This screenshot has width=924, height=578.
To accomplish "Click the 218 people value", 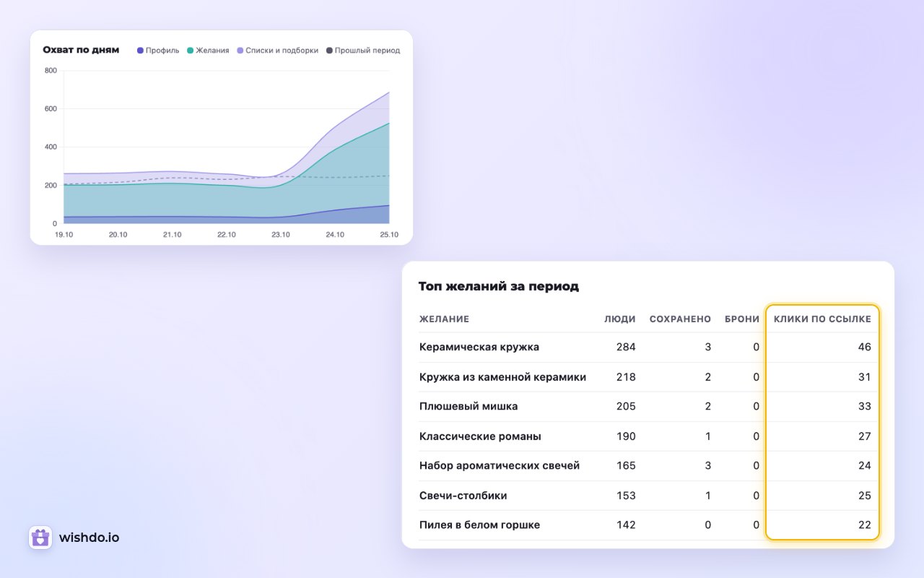I will click(x=626, y=376).
